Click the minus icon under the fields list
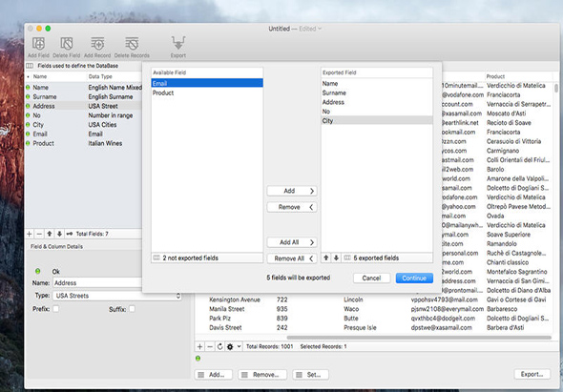This screenshot has width=563, height=392. (39, 234)
